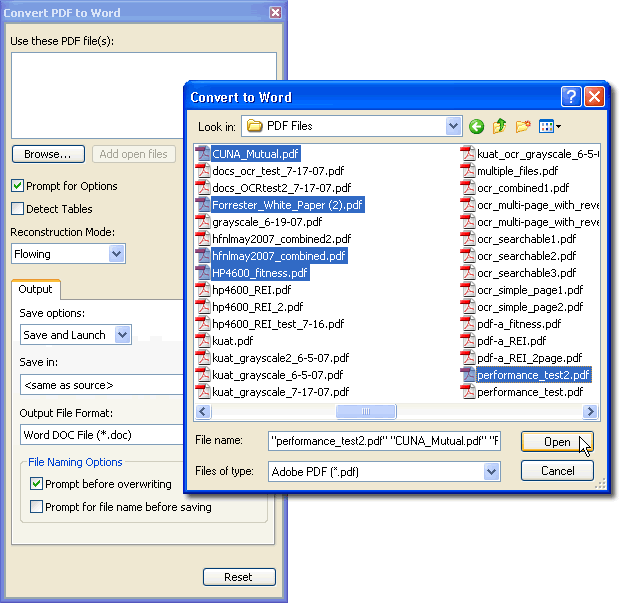Click the multiple_files.pdf file icon
Viewport: 620px width, 603px height.
click(x=467, y=171)
